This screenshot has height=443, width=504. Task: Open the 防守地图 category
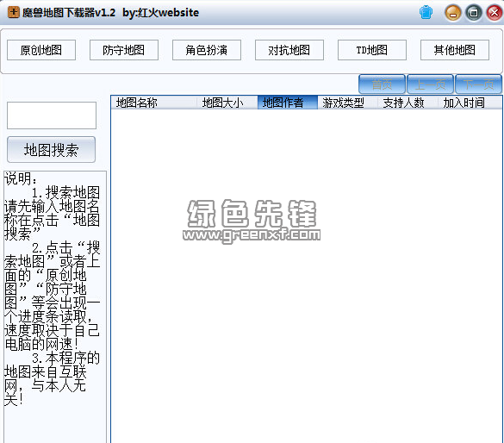tap(124, 50)
